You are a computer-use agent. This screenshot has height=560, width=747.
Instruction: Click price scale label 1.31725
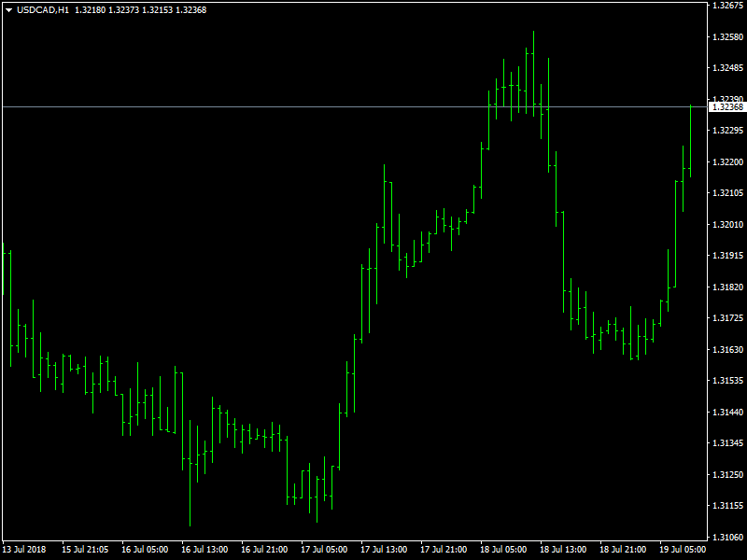pos(727,317)
